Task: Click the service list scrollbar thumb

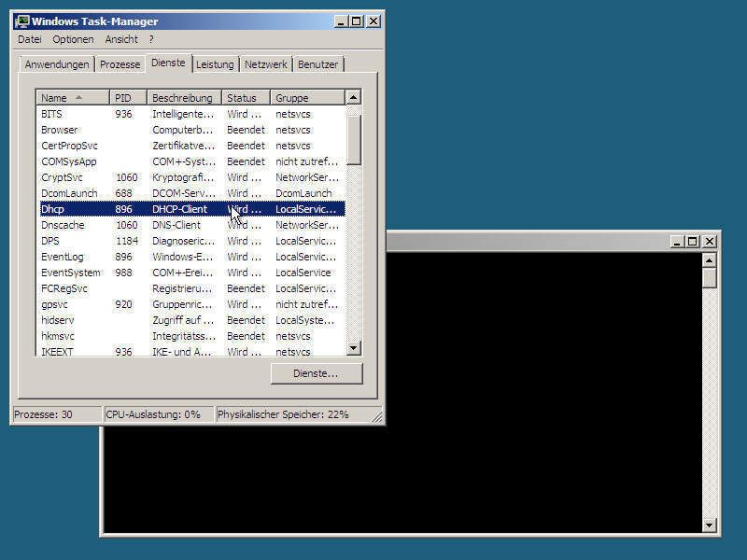Action: pos(353,139)
